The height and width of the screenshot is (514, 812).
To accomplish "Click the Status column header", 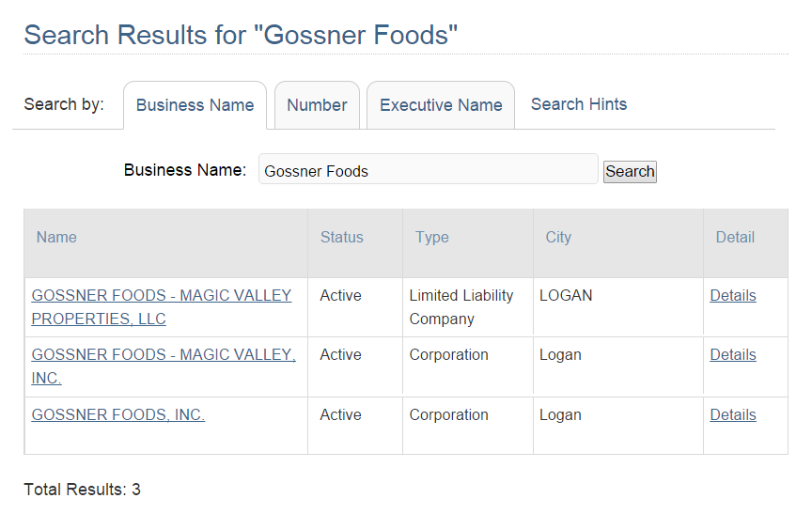I will pyautogui.click(x=341, y=237).
